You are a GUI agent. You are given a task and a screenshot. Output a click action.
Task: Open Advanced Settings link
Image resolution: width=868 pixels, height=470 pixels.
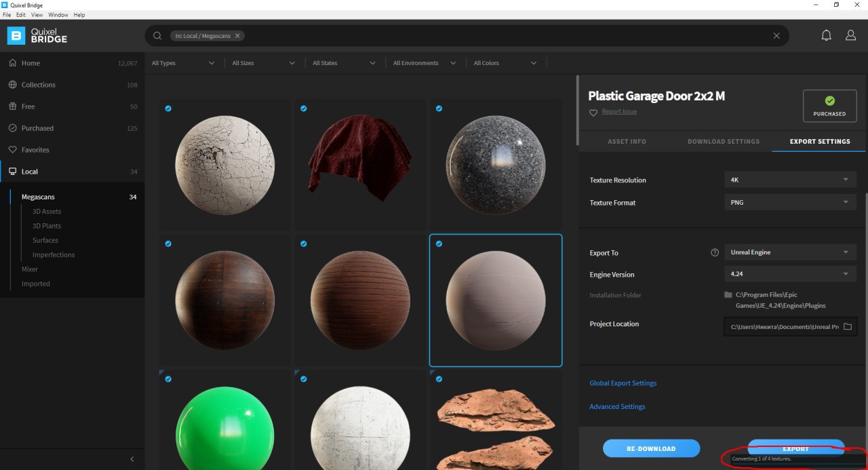tap(617, 406)
